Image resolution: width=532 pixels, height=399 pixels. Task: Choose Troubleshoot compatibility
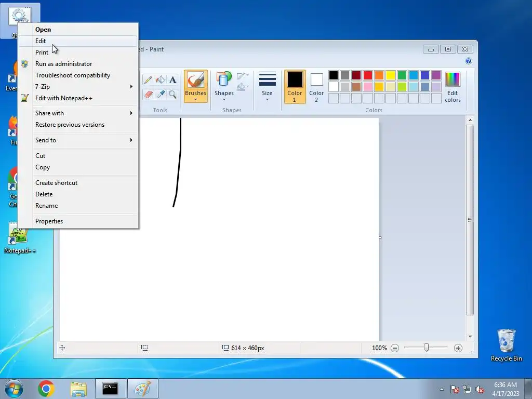78,75
